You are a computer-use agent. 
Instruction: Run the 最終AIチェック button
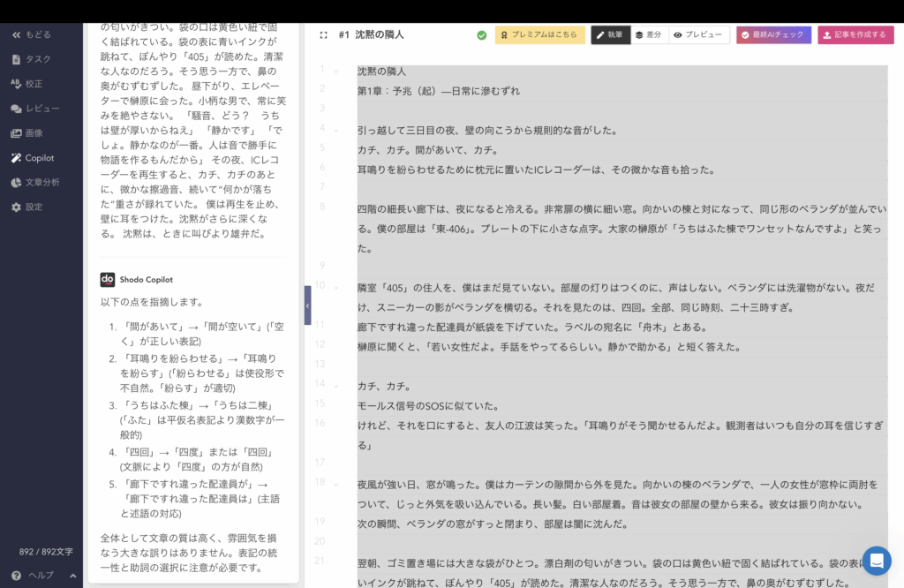coord(773,35)
